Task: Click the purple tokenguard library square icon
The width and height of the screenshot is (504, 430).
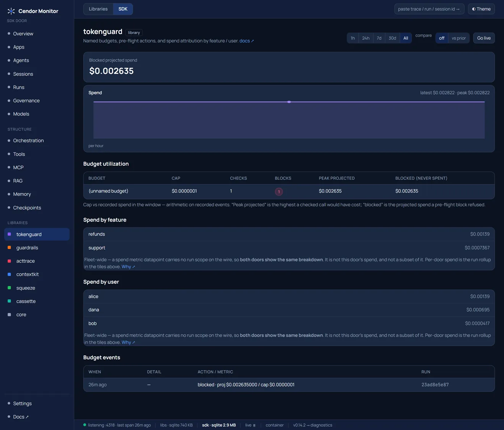Action: (9, 234)
